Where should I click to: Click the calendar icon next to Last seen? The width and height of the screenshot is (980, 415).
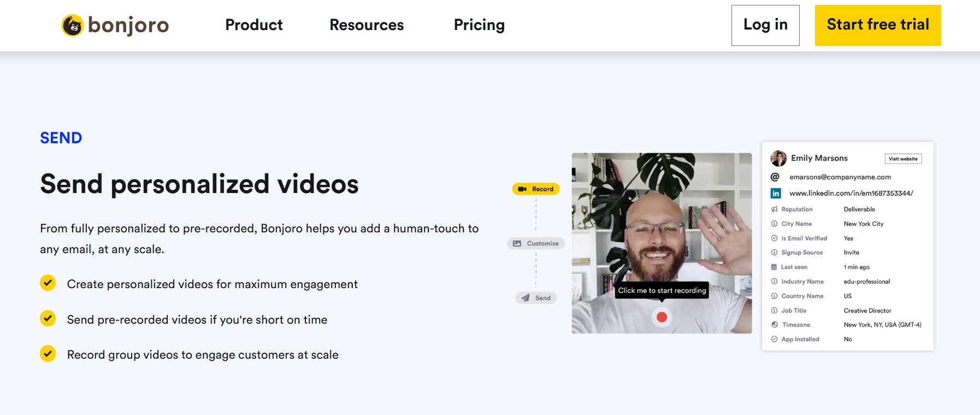(774, 267)
